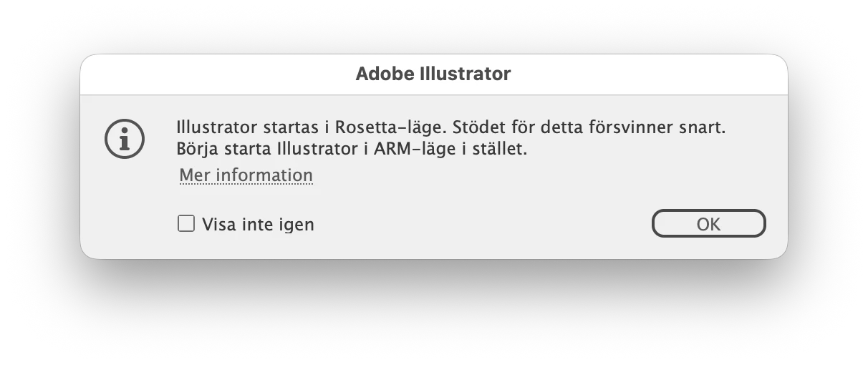Click the circled "i" info symbol
Screen dimensions: 868x365
[x=125, y=138]
